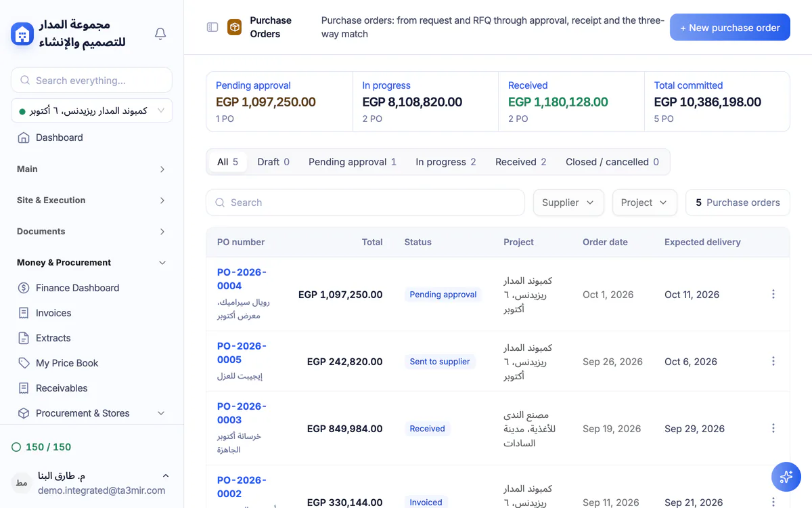Select the All tab

[x=227, y=162]
